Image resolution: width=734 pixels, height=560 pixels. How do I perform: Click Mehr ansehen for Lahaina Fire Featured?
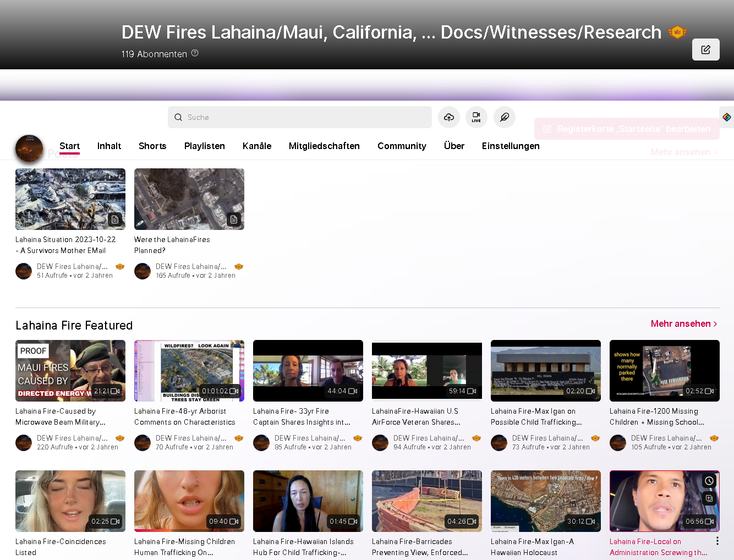(684, 323)
